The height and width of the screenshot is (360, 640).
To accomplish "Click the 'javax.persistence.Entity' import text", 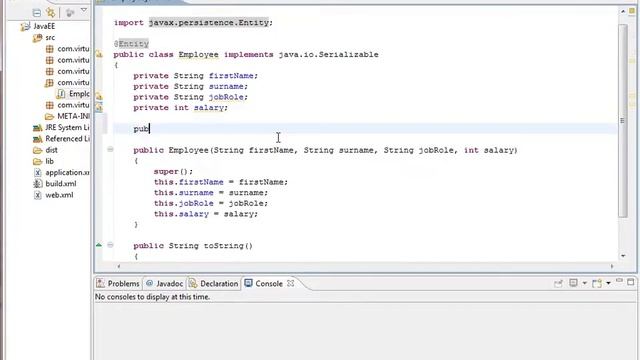I will (209, 22).
